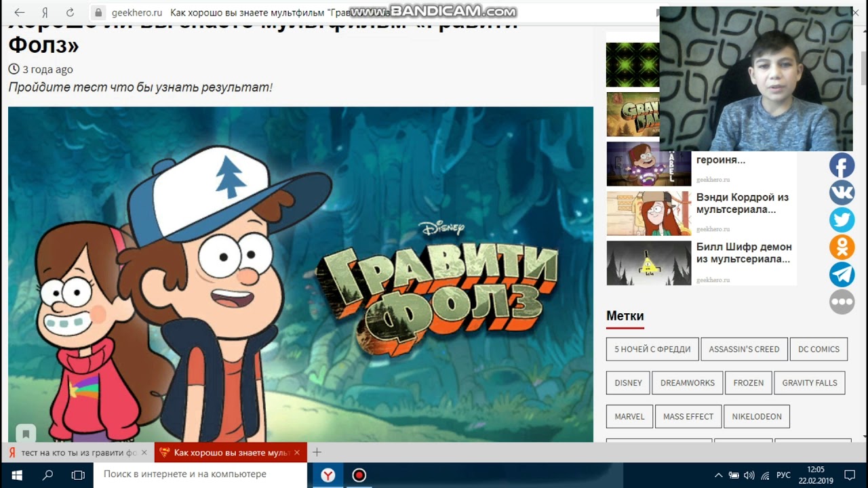Switch the input language РУС
Image resolution: width=868 pixels, height=488 pixels.
783,475
